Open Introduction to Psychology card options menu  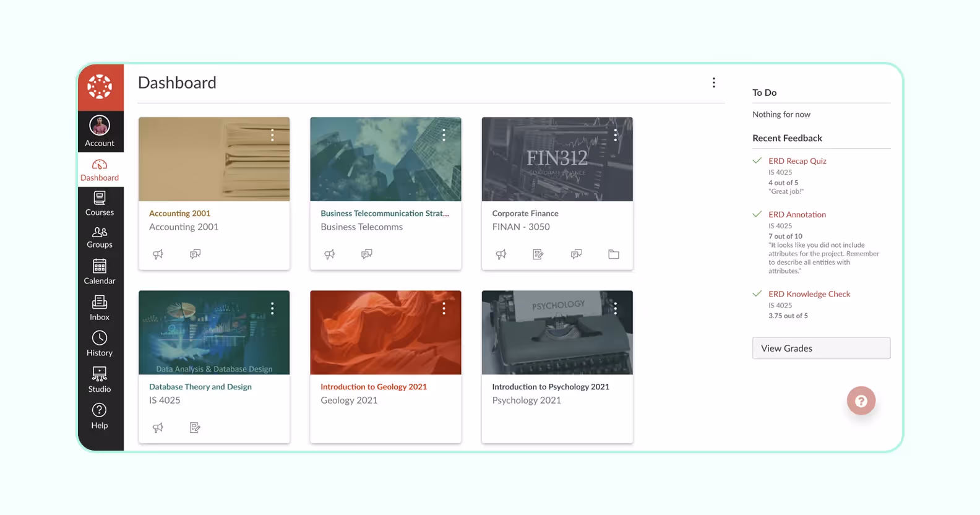(x=616, y=308)
